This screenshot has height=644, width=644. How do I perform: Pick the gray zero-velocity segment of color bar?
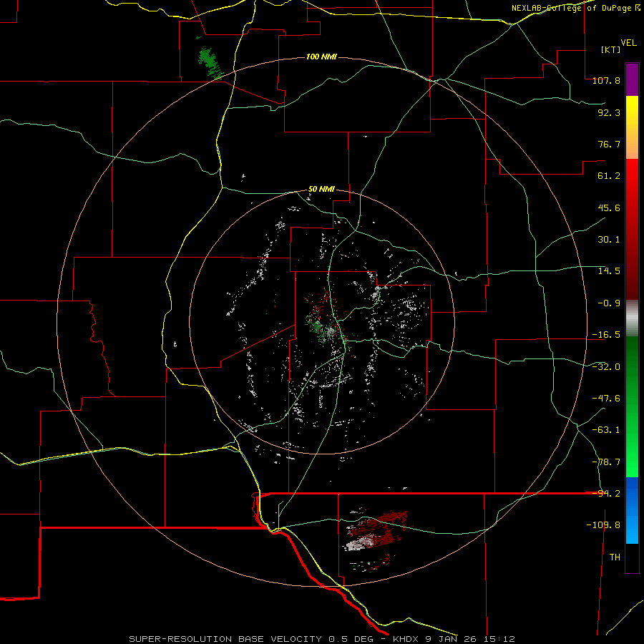632,318
